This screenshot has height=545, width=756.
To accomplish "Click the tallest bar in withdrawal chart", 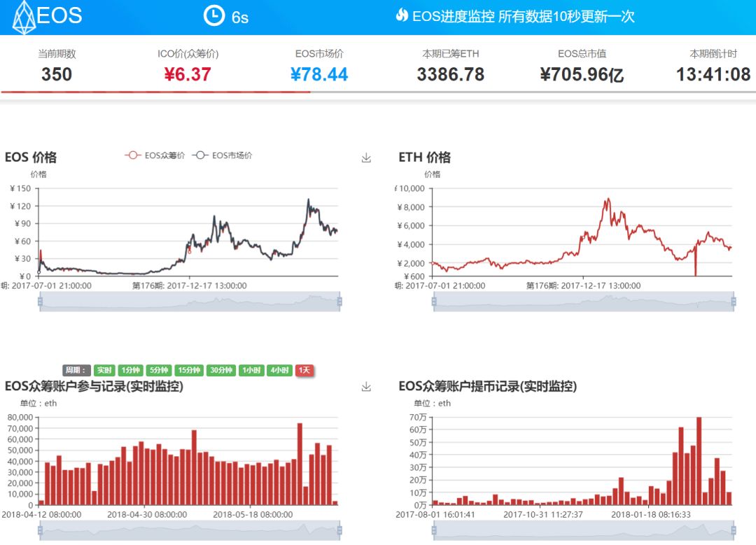I will [x=699, y=461].
